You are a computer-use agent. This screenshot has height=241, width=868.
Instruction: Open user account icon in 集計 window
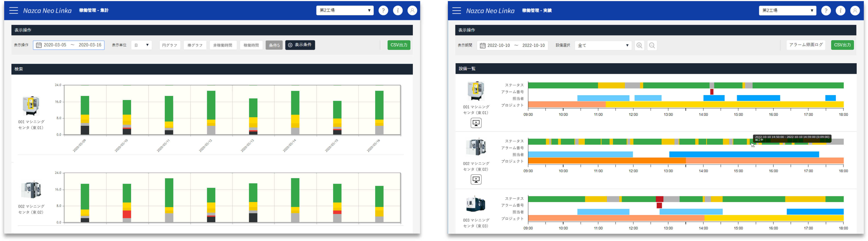pyautogui.click(x=412, y=11)
